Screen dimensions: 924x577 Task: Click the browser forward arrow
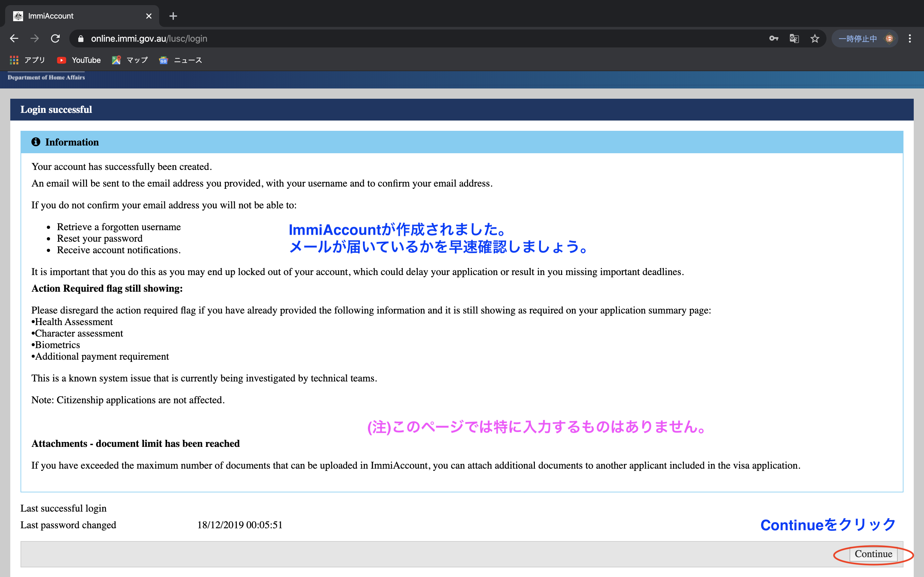(x=35, y=38)
